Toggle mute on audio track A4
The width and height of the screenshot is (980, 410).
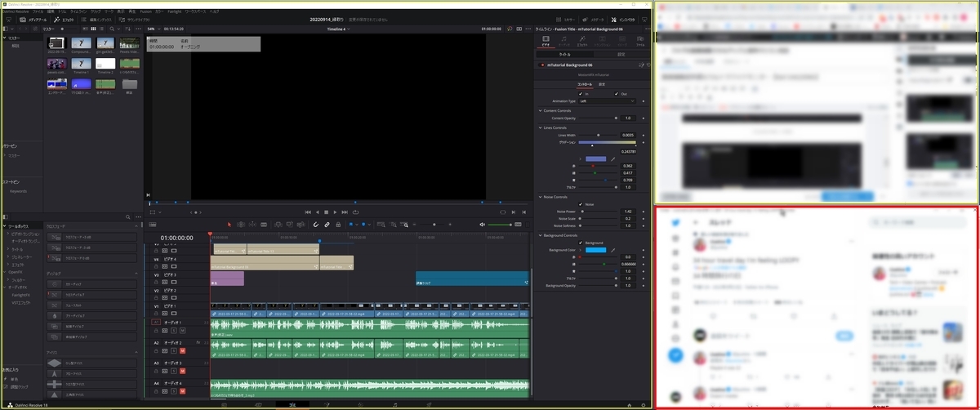(x=182, y=391)
